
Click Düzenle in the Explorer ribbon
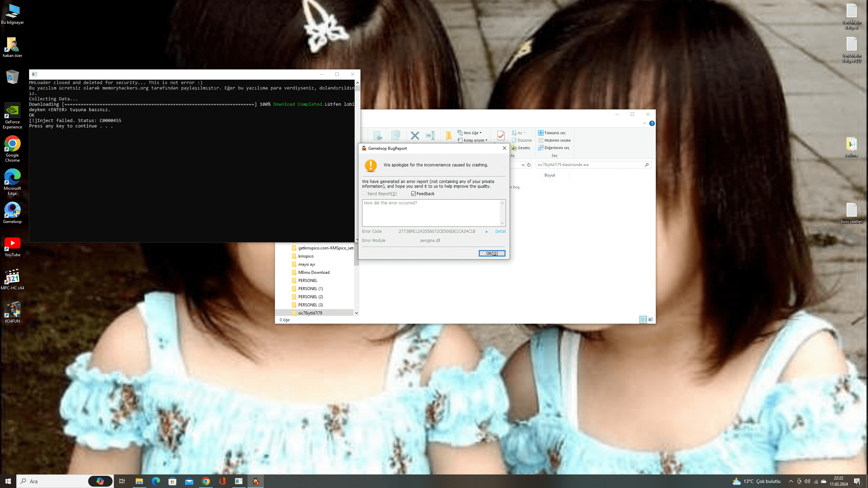click(522, 140)
